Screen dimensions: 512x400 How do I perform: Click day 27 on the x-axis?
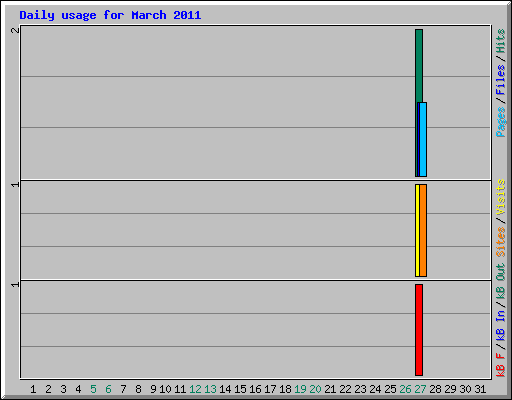click(420, 389)
